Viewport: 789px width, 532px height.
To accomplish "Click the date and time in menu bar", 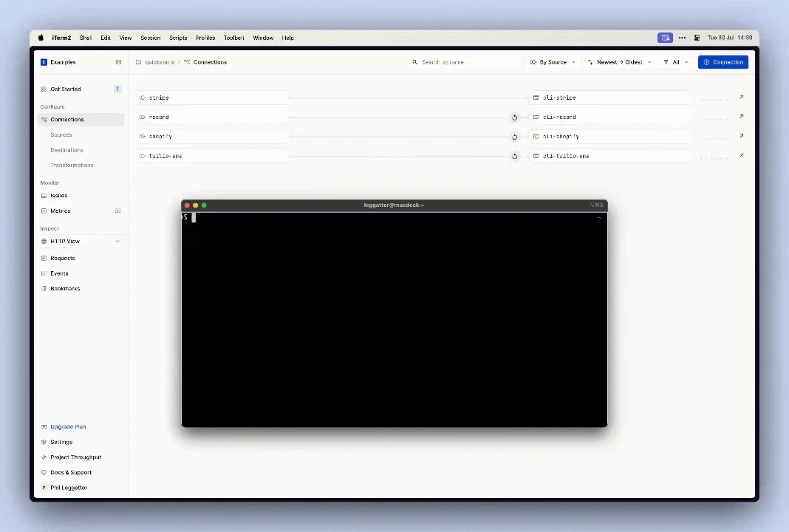I will click(730, 38).
